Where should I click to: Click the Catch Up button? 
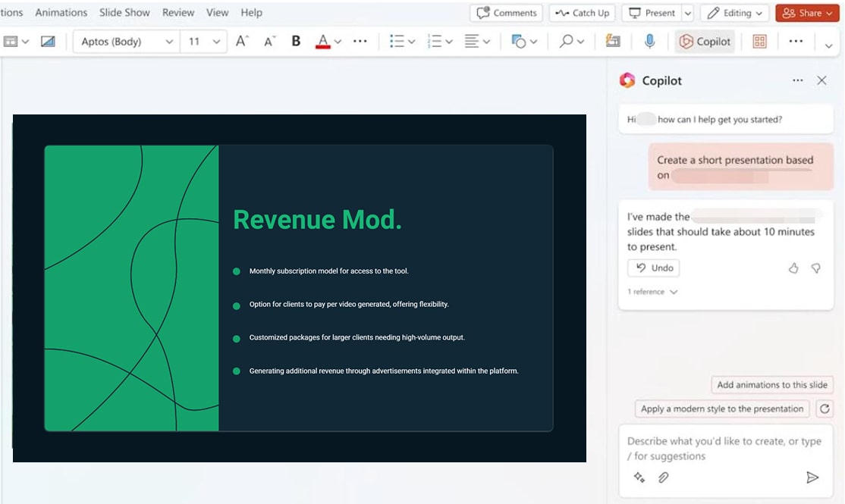(583, 13)
